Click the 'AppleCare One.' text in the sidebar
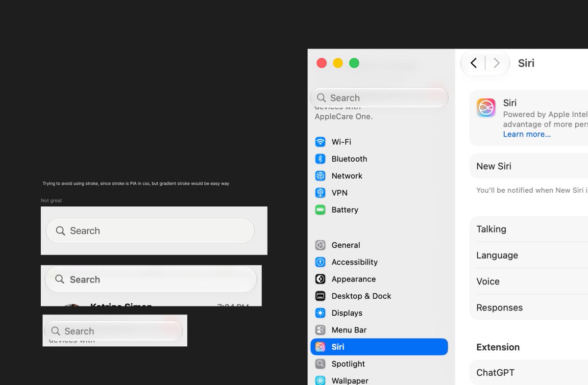Image resolution: width=588 pixels, height=385 pixels. click(343, 117)
